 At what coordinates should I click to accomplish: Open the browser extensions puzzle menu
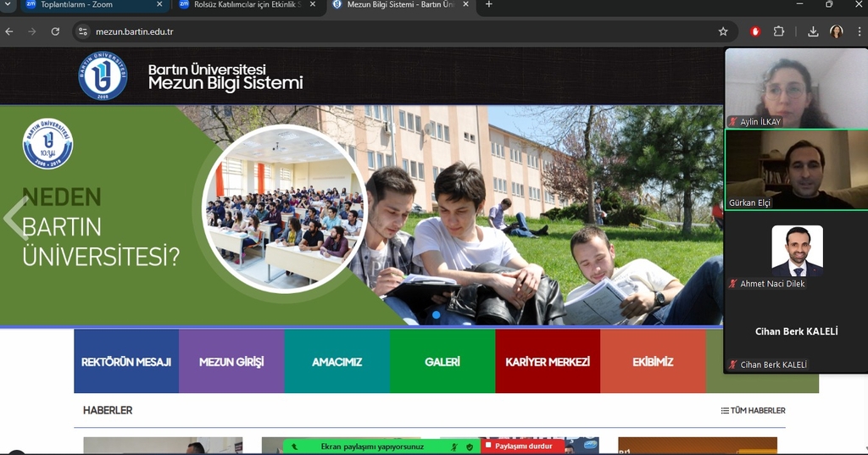click(x=779, y=31)
